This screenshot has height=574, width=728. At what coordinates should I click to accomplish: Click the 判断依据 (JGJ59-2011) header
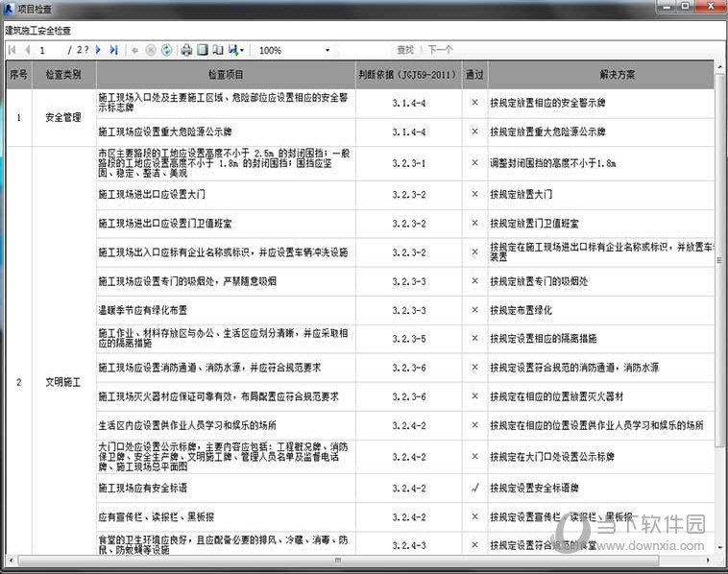[408, 75]
